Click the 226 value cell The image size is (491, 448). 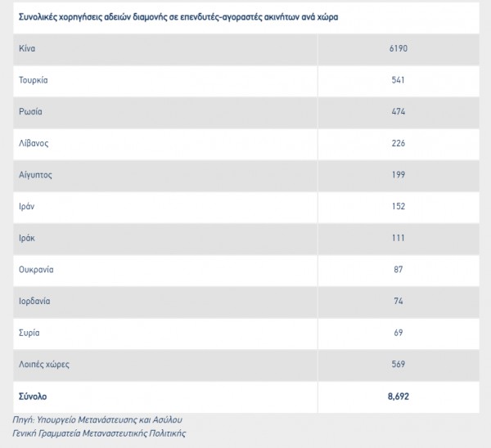[x=398, y=143]
